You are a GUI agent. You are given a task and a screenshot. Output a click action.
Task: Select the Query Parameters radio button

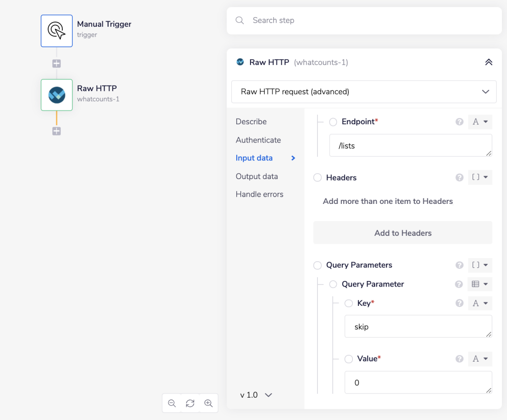[317, 265]
